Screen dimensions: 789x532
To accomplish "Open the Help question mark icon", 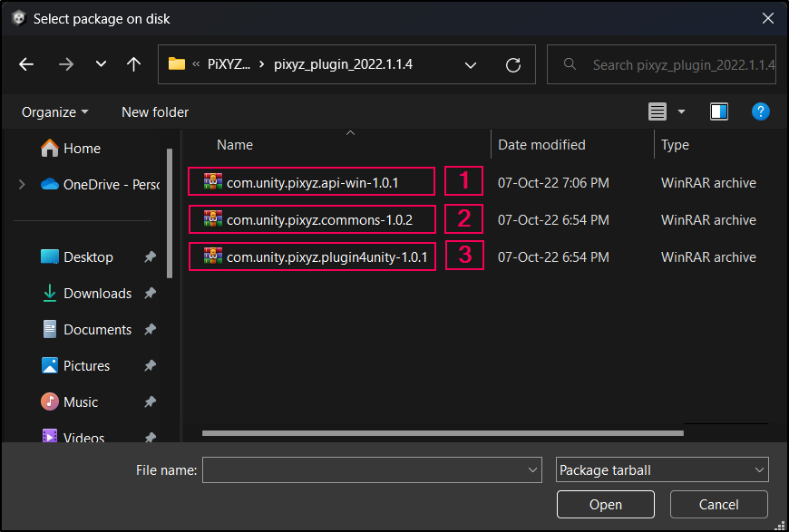I will (761, 111).
